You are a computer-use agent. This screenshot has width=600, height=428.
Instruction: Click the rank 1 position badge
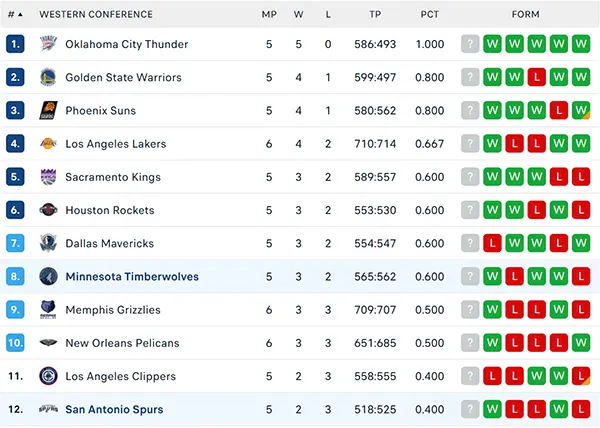coord(15,44)
